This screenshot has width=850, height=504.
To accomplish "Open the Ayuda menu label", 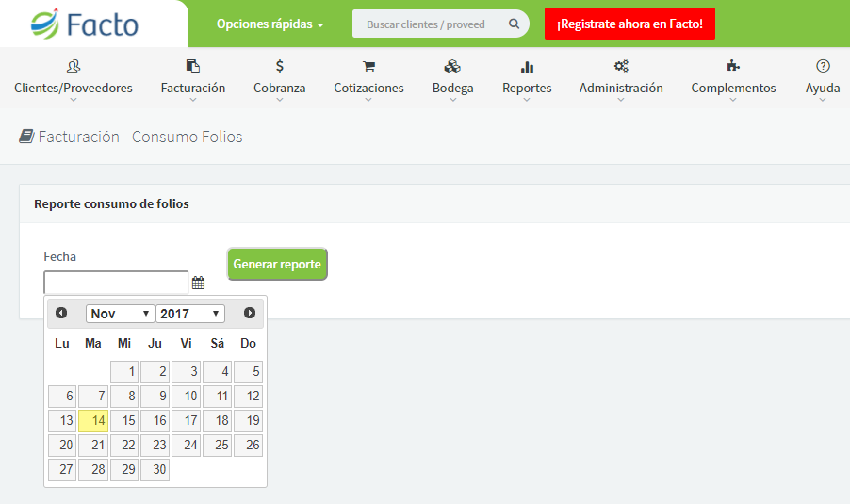I will [823, 88].
